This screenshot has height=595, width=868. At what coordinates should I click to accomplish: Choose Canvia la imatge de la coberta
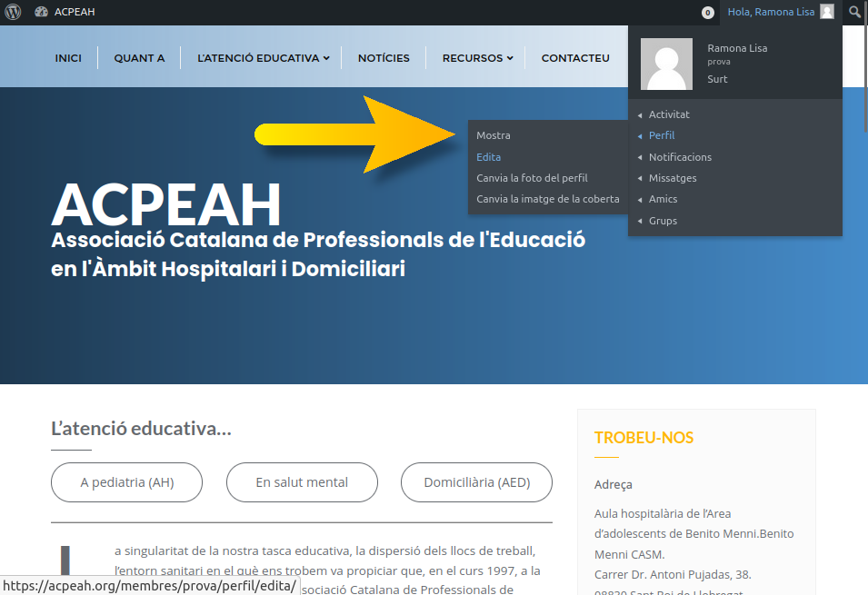tap(548, 199)
